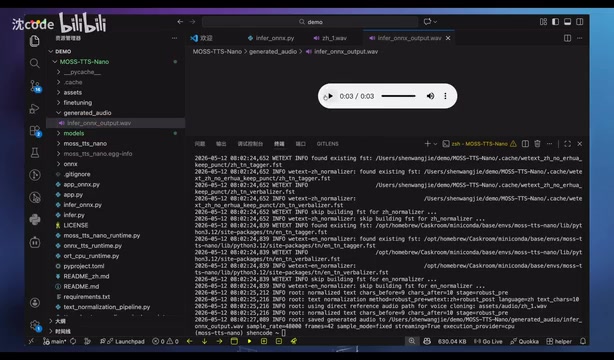Image resolution: width=614 pixels, height=360 pixels.
Task: Open the Explorer view in activity bar
Action: pos(34,41)
